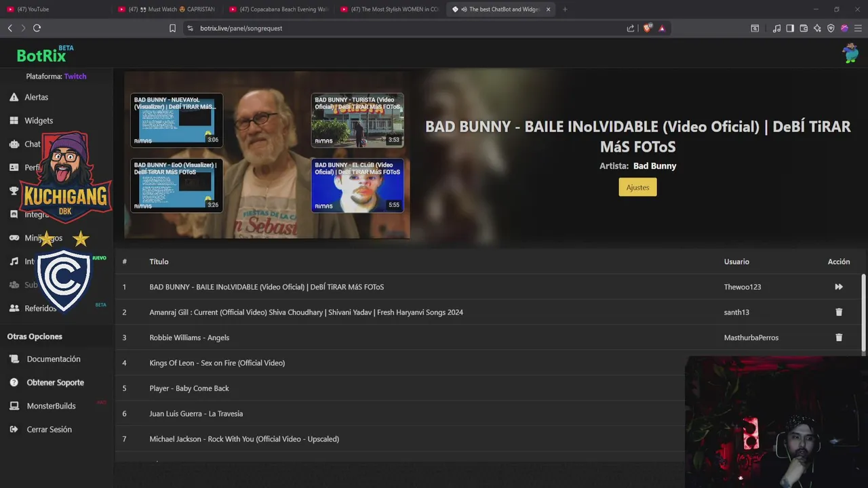The width and height of the screenshot is (868, 488).
Task: Click the Chat robot icon in sidebar
Action: pos(14,144)
